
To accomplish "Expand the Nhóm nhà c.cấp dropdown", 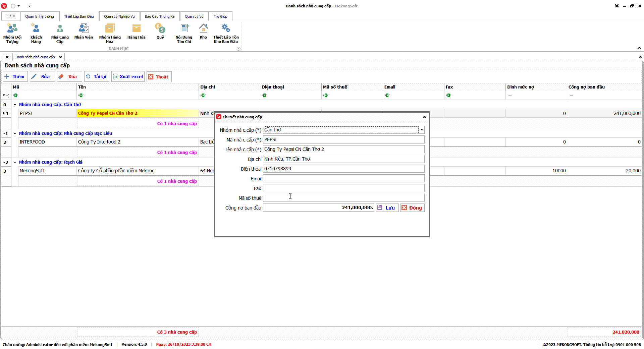I will pos(422,130).
